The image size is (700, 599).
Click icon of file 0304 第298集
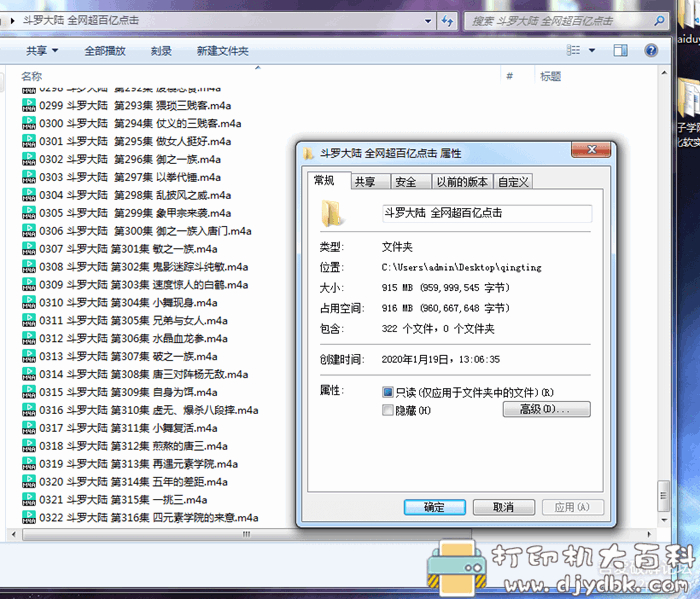point(29,195)
